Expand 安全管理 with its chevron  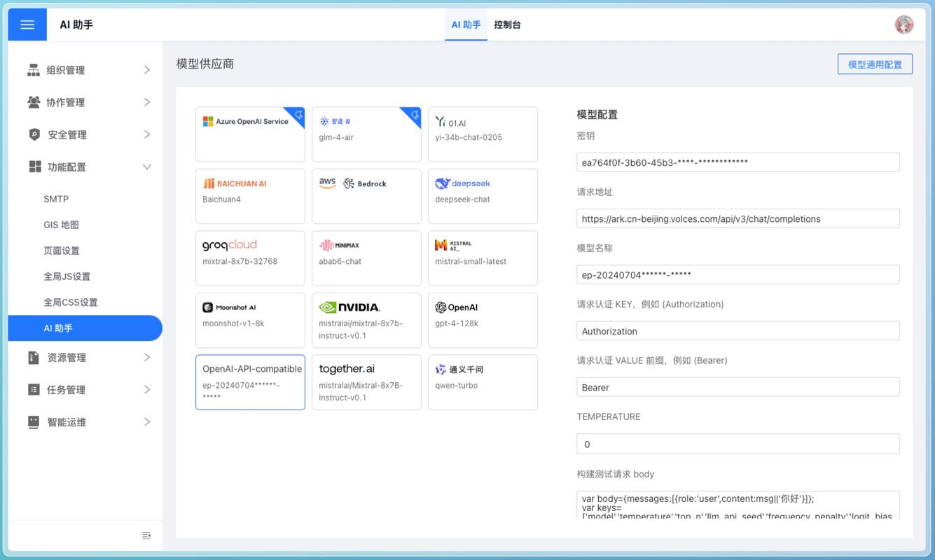pos(147,134)
